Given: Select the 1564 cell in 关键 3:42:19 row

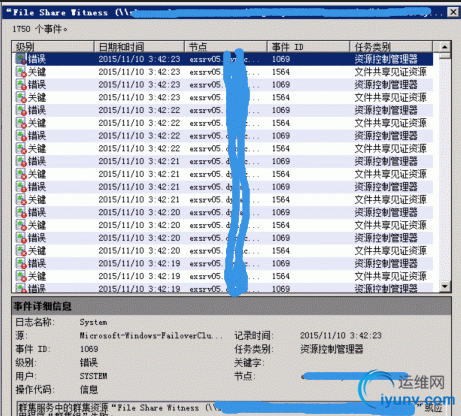Looking at the screenshot, I should click(281, 276).
